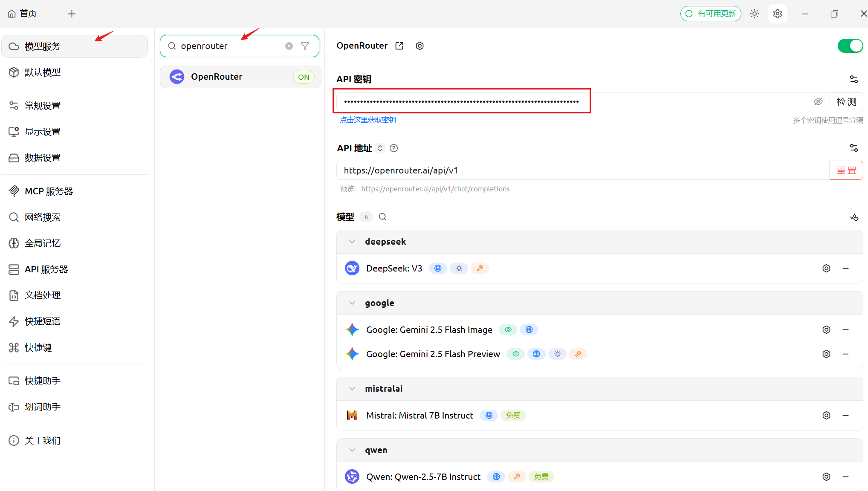Toggle the OpenRouter provider enable switch
The image size is (868, 491).
tap(850, 46)
